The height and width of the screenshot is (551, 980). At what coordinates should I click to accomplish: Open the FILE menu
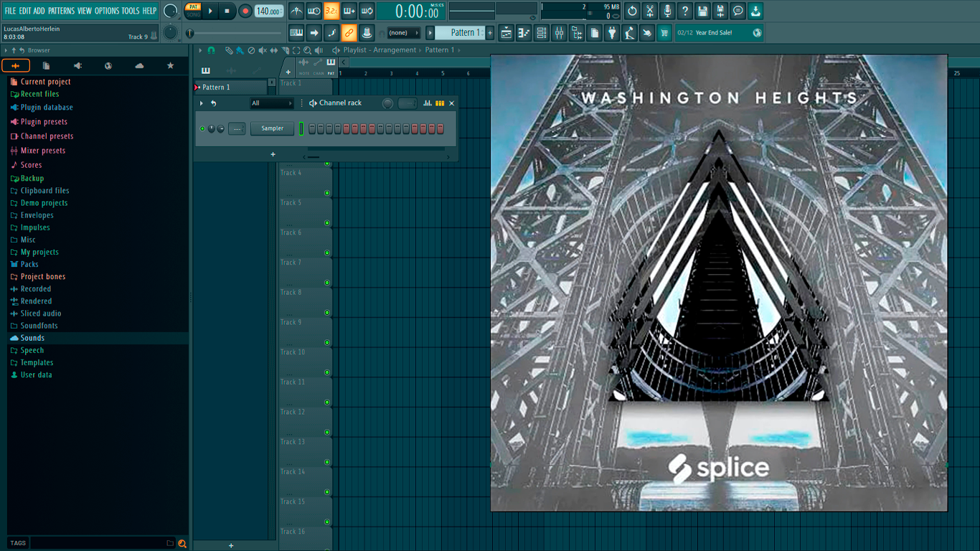pos(10,11)
